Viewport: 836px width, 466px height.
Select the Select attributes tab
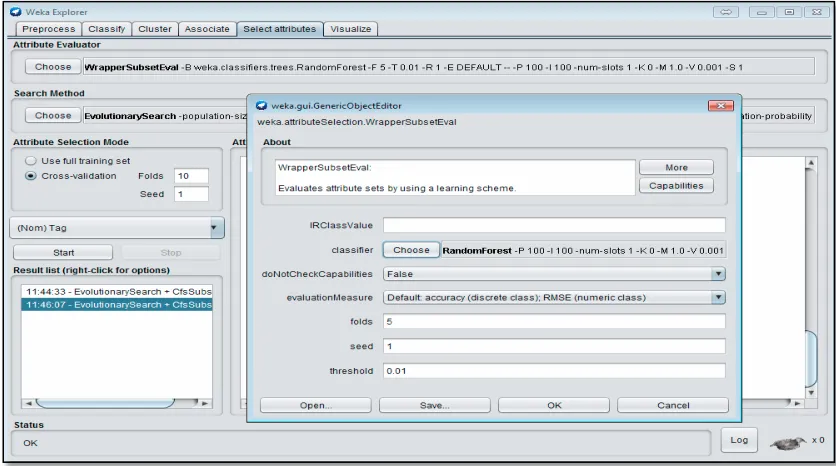click(x=279, y=29)
